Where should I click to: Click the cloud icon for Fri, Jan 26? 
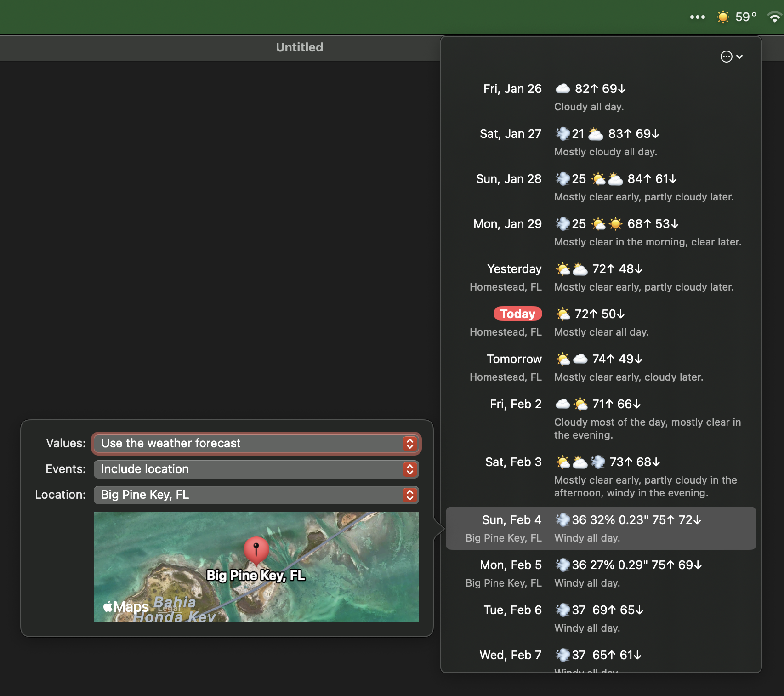coord(562,88)
